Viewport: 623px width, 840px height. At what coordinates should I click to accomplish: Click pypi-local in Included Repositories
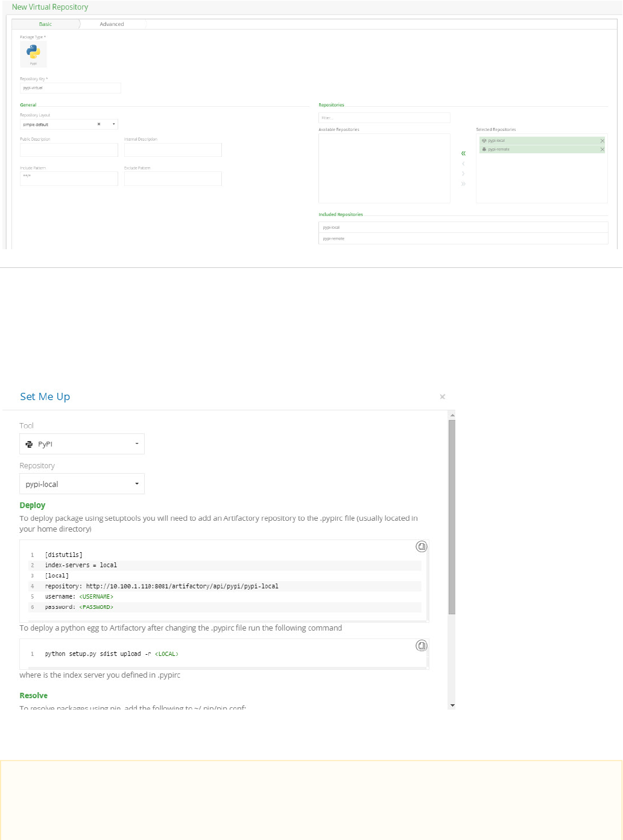463,227
